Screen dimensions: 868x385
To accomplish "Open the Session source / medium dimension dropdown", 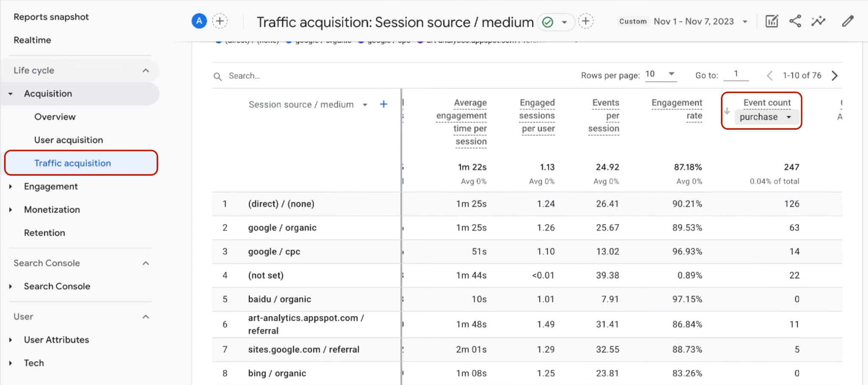I will tap(365, 105).
